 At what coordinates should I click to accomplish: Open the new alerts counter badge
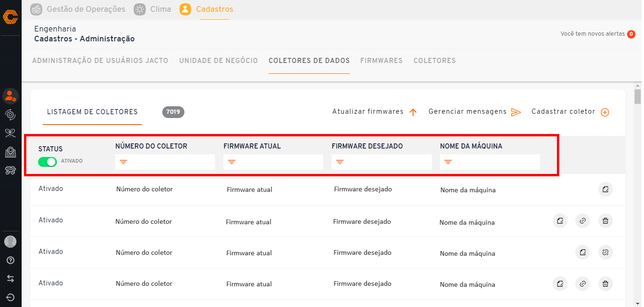[631, 34]
